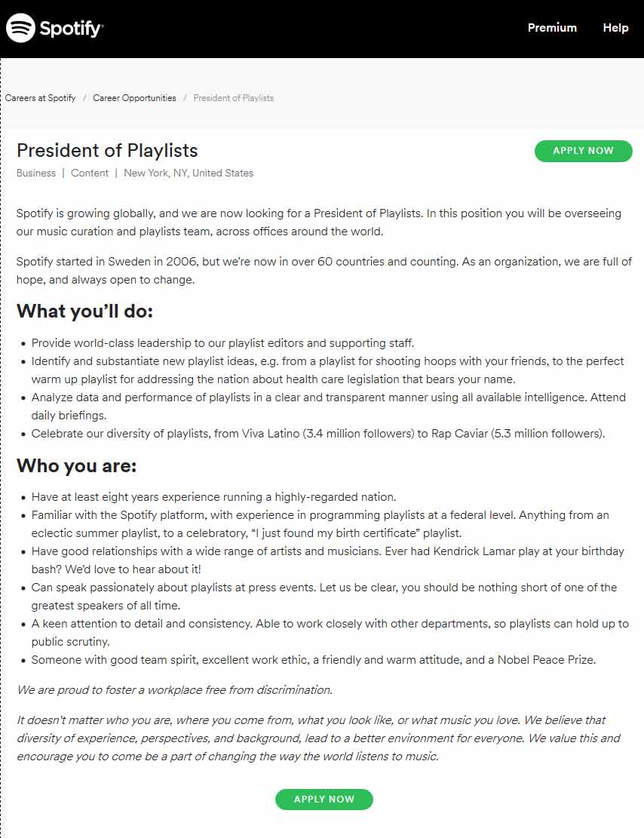Screen dimensions: 644x838
Task: Click the Nobel Peace Prize bullet point
Action: [313, 659]
